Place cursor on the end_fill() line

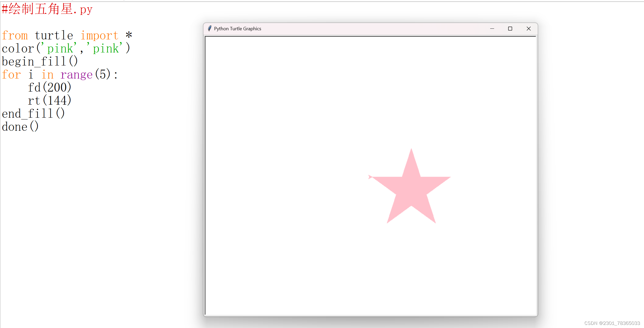pos(33,114)
